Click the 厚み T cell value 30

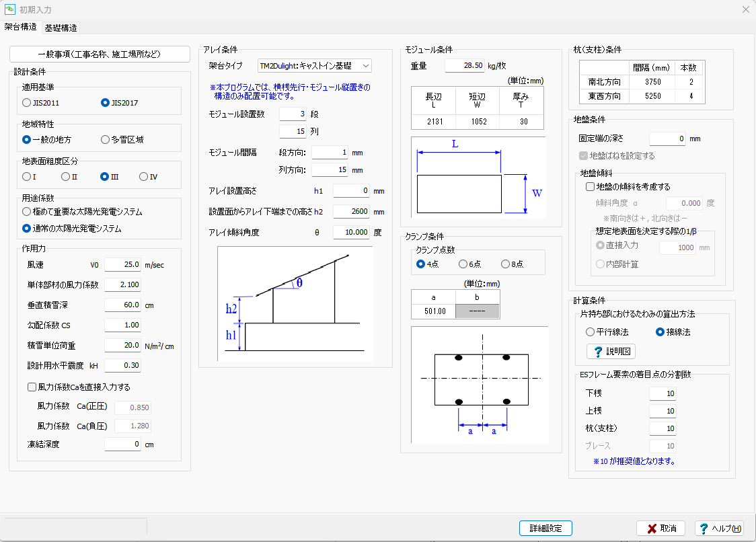(522, 122)
